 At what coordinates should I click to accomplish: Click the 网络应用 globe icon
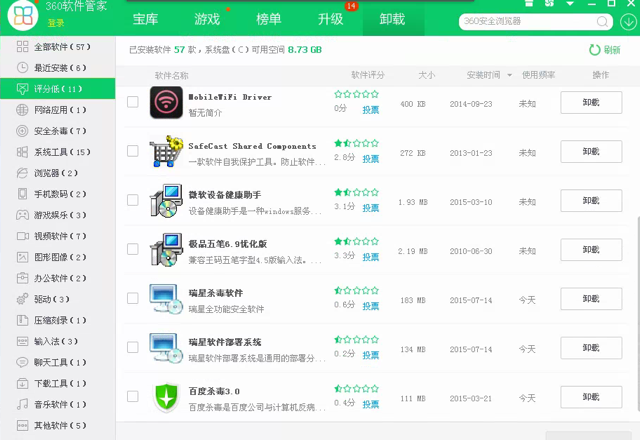point(22,110)
